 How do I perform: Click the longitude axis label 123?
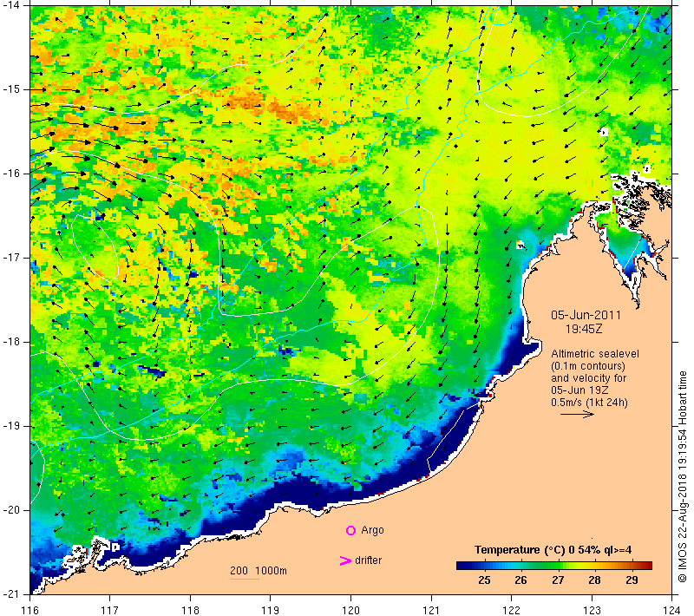tap(592, 610)
